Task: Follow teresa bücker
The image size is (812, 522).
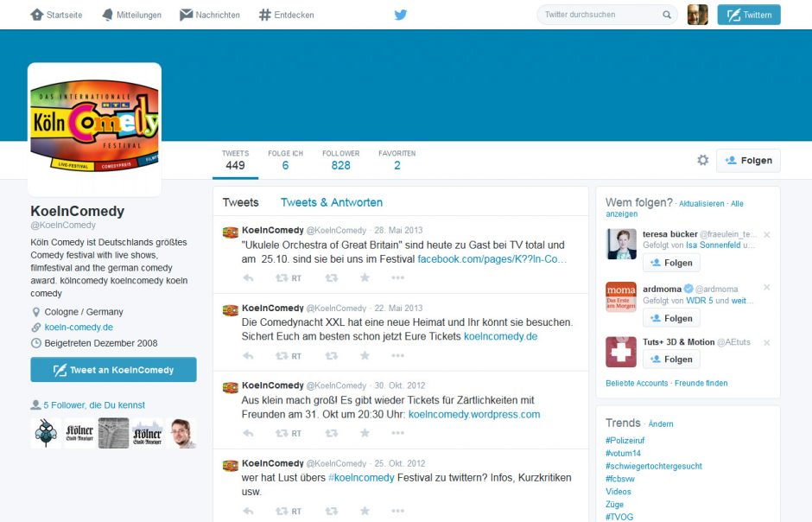Action: (x=671, y=263)
